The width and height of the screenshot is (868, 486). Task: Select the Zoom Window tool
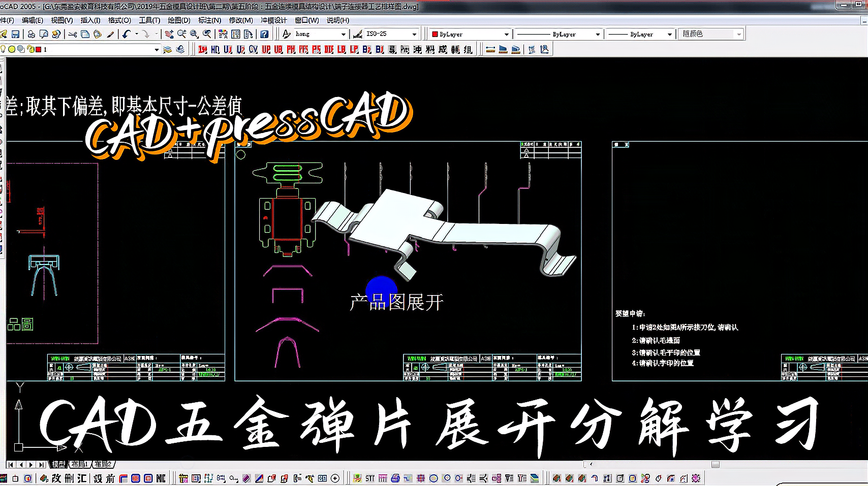tap(194, 34)
